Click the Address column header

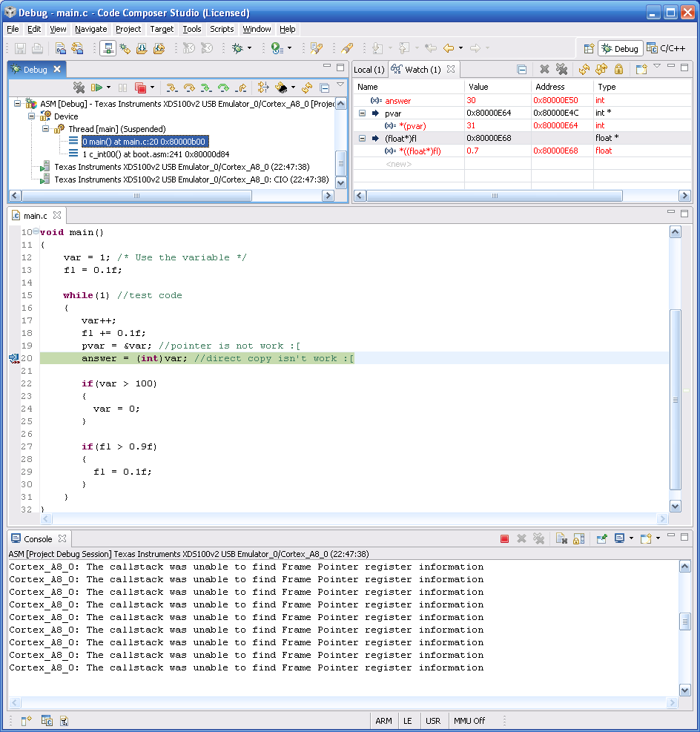562,87
